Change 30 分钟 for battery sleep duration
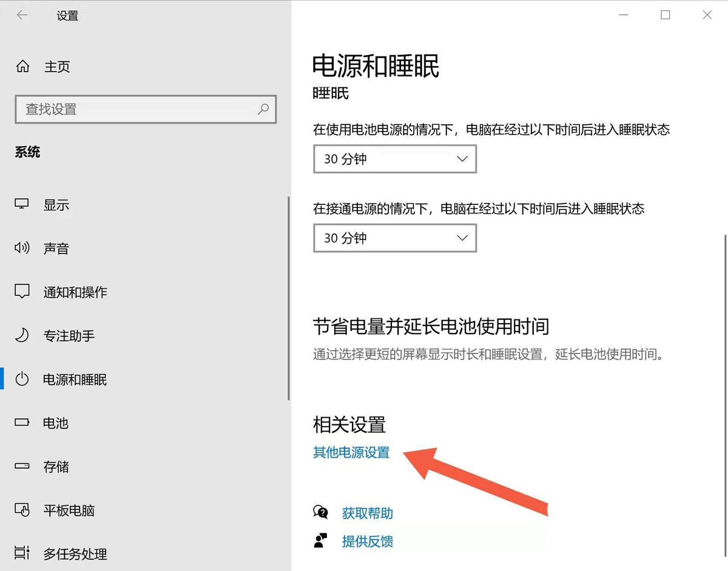 coord(364,159)
